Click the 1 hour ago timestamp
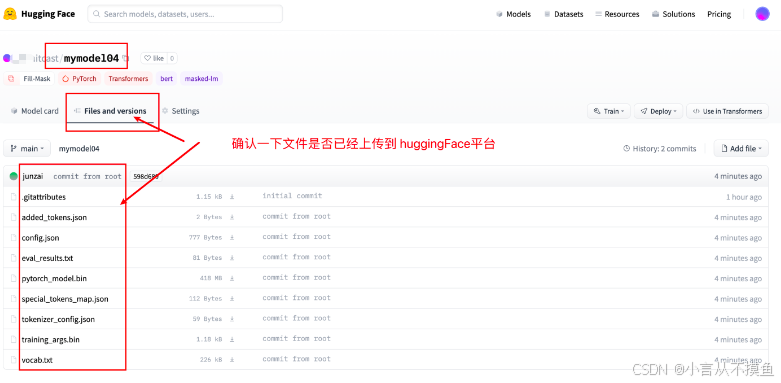 [744, 197]
